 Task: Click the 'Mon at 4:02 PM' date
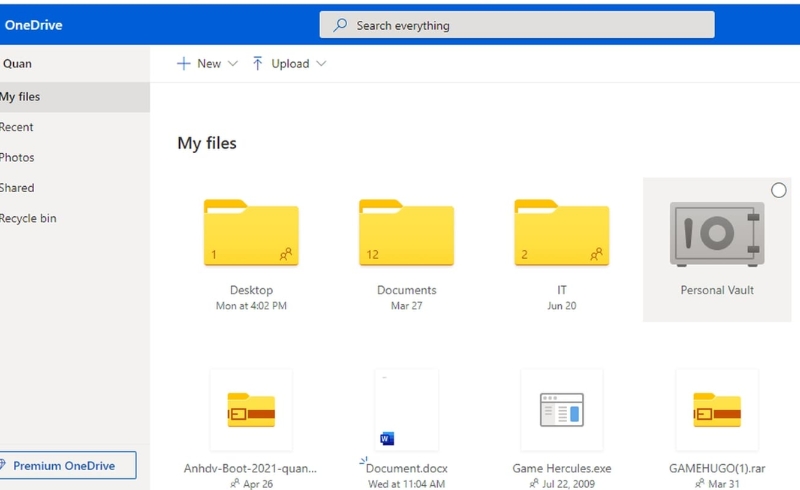point(251,306)
